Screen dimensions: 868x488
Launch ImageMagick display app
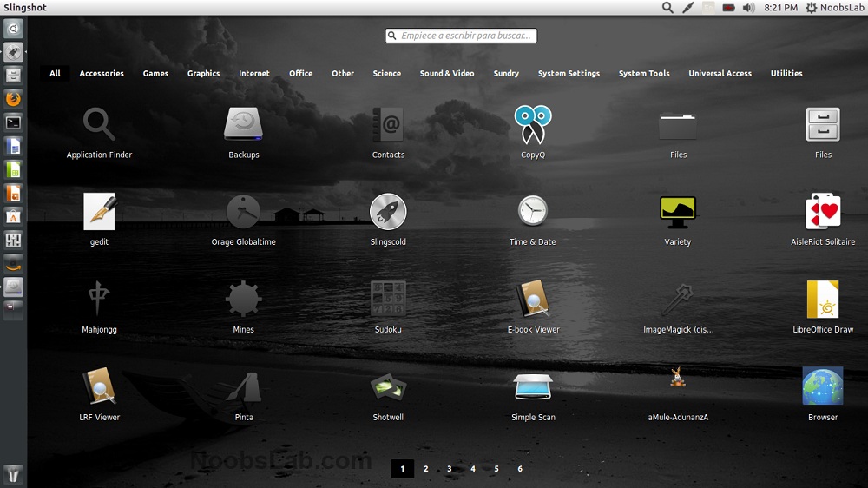click(678, 299)
